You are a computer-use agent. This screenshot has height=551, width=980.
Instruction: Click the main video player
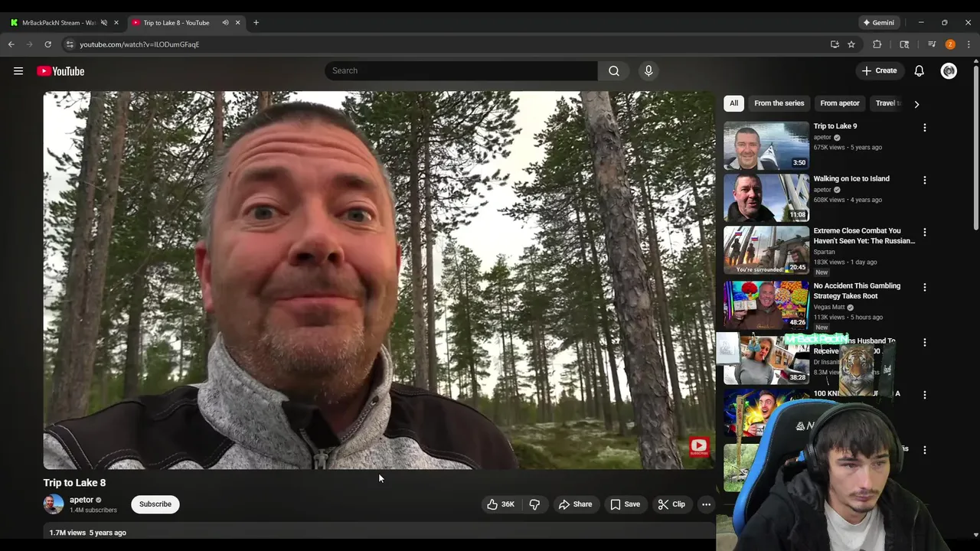click(x=379, y=280)
